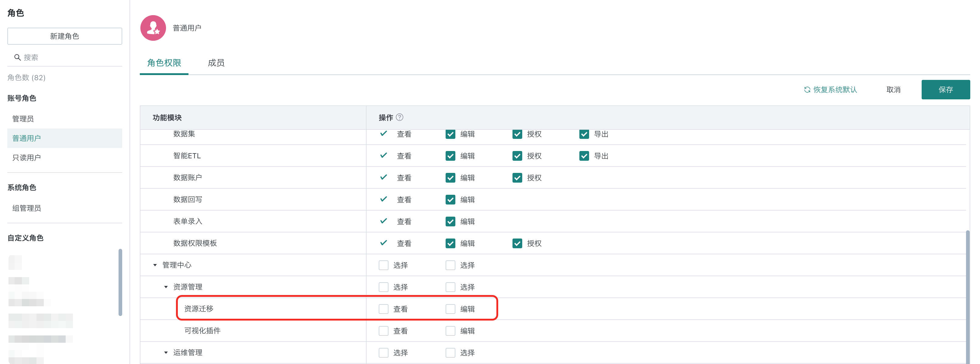Click the view checkmark in 数据回写 row

tap(384, 199)
